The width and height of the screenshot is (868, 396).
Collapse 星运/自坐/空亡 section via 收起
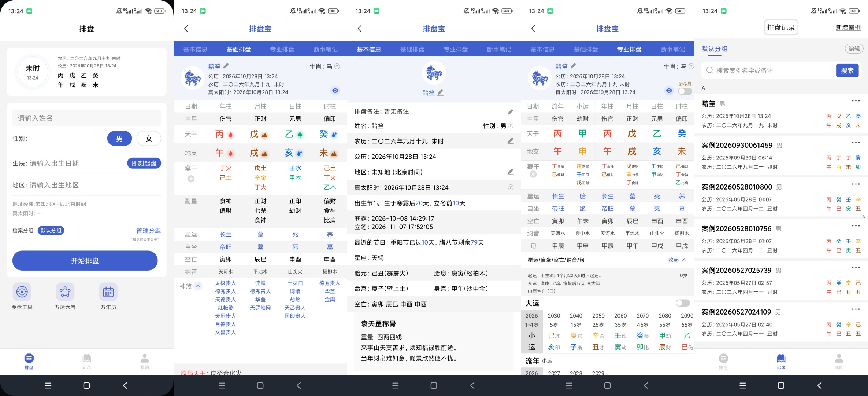point(677,260)
